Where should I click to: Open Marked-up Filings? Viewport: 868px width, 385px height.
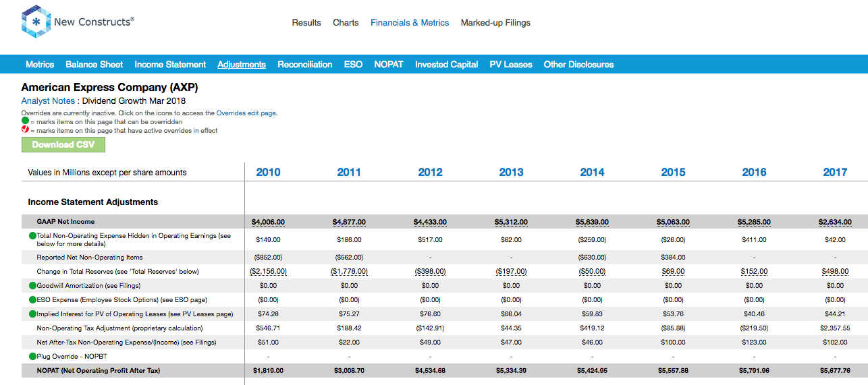tap(495, 23)
